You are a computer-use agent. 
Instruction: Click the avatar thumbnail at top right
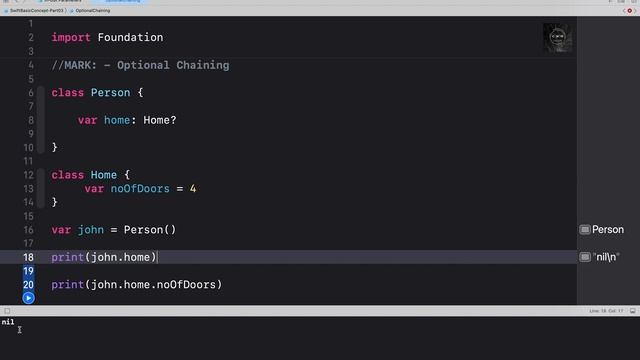tap(558, 38)
